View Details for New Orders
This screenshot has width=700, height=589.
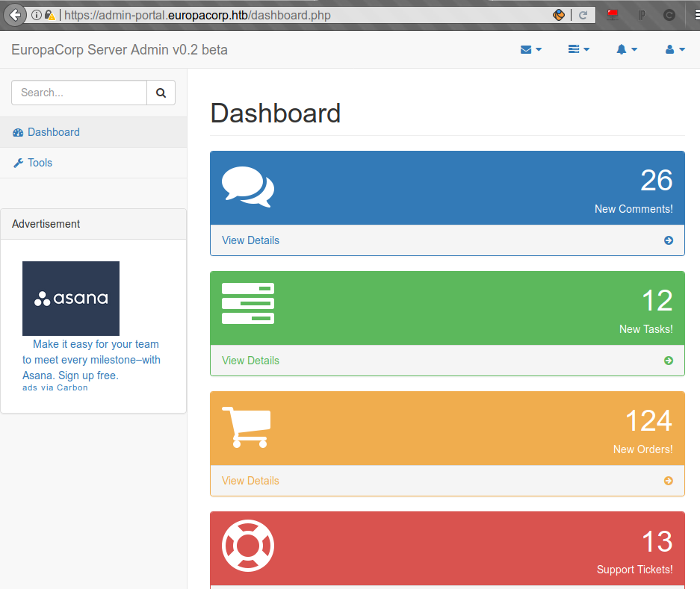250,481
